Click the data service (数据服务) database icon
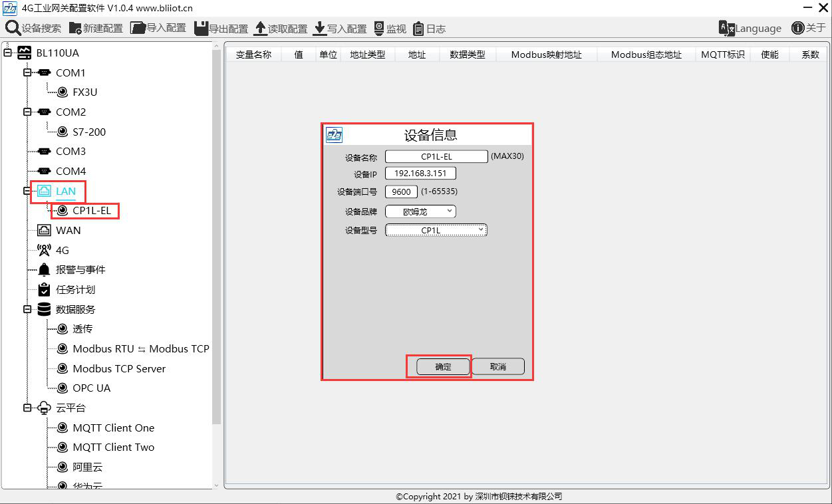The height and width of the screenshot is (504, 832). click(44, 309)
